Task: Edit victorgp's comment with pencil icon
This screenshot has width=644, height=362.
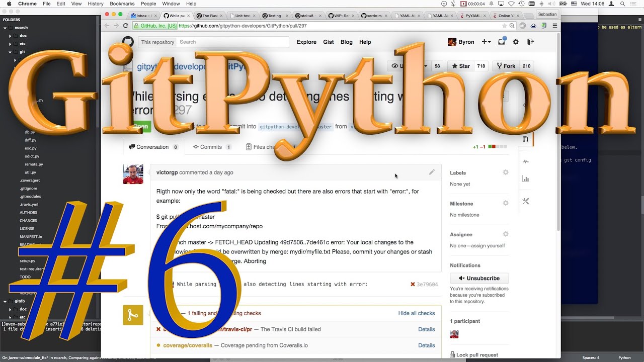Action: 432,172
